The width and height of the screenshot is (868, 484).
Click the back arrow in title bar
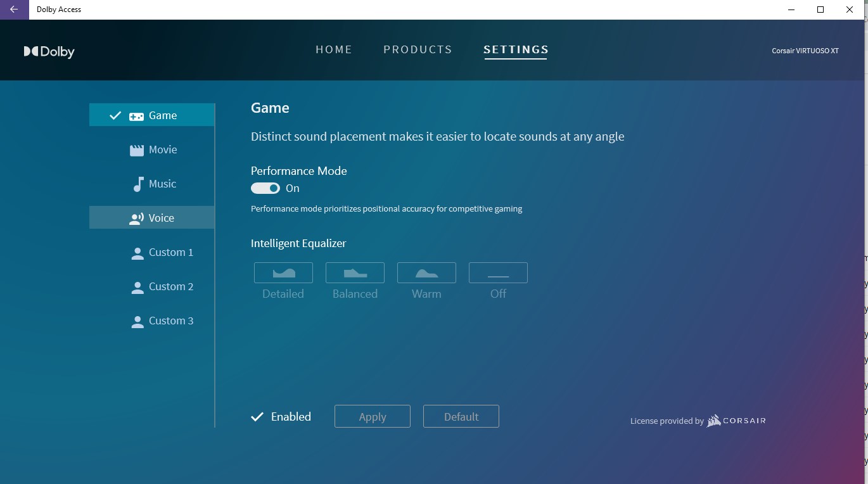click(14, 10)
